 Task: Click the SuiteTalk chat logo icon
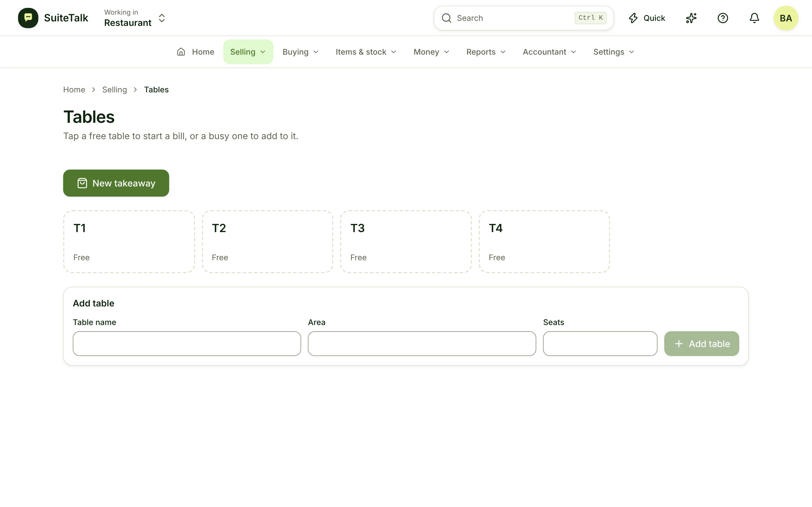[28, 18]
